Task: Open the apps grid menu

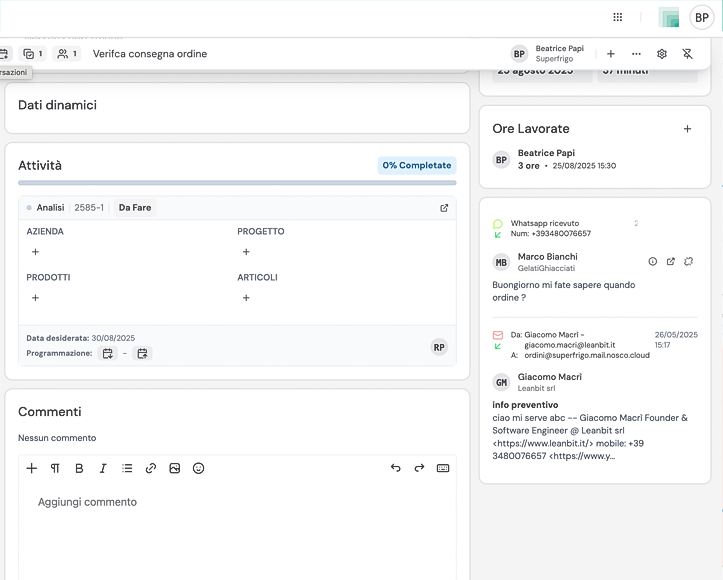Action: [x=618, y=17]
